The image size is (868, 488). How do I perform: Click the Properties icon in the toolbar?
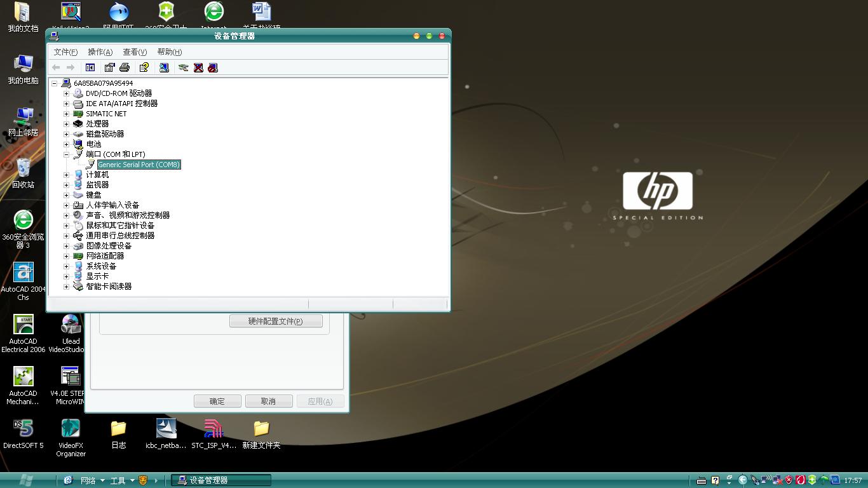point(109,67)
